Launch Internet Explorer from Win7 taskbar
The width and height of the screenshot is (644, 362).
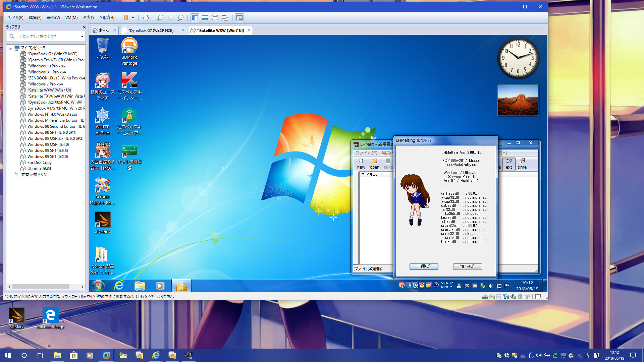119,286
